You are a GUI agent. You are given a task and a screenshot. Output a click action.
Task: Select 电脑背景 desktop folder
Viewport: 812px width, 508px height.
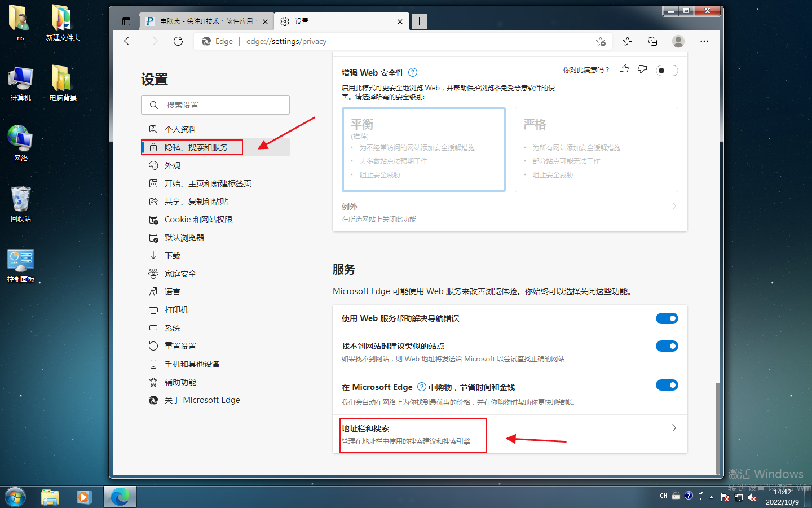pos(63,84)
